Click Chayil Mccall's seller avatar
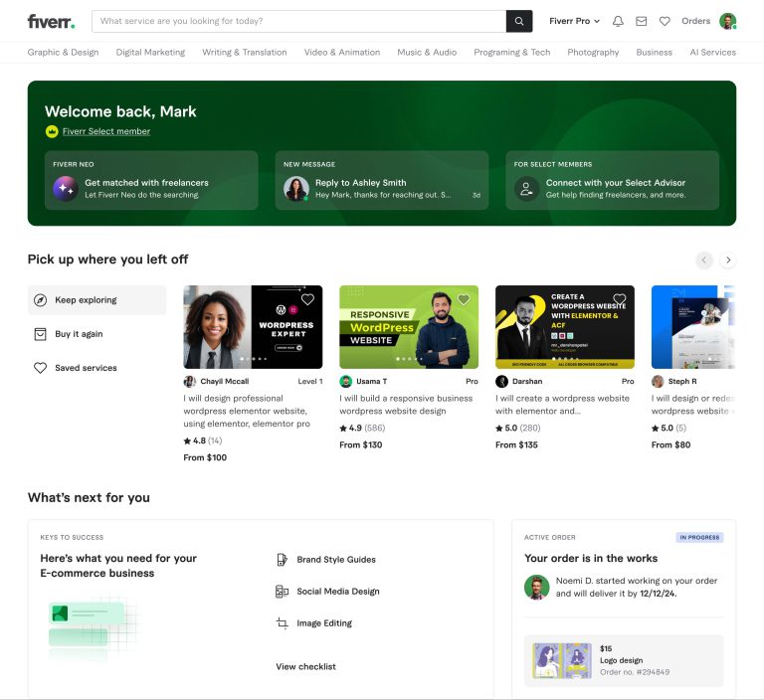 [190, 382]
